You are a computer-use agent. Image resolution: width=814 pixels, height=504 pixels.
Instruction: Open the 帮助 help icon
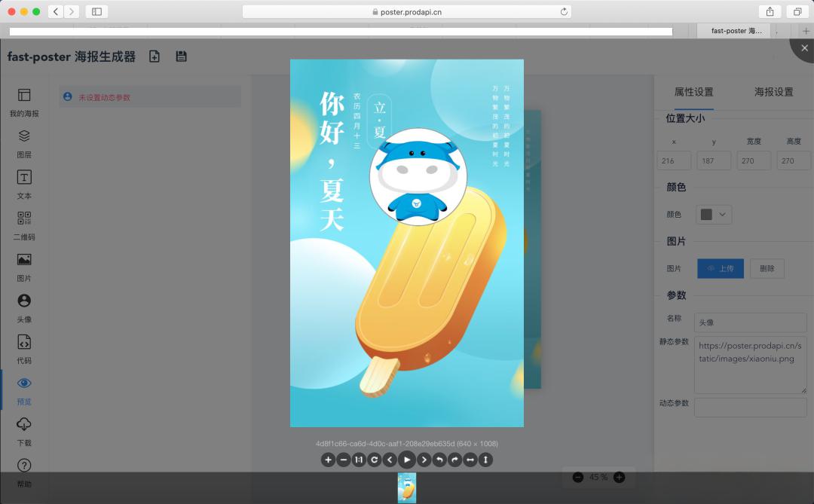pos(24,465)
